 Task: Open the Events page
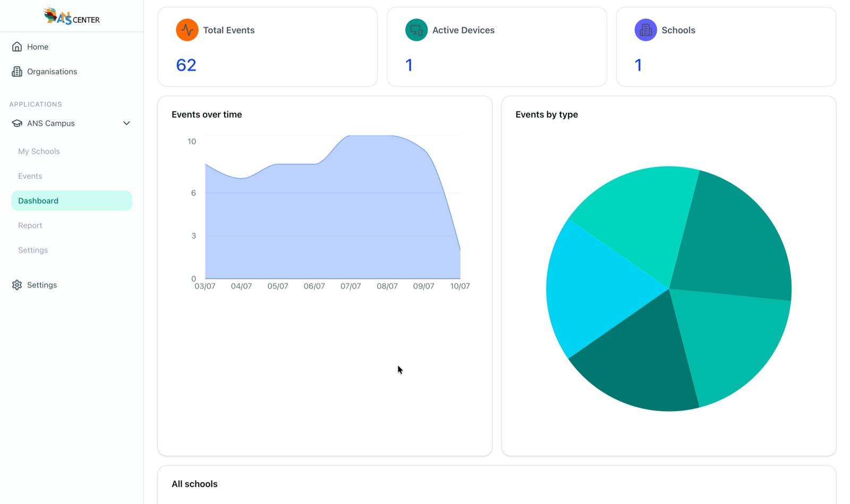click(x=30, y=176)
